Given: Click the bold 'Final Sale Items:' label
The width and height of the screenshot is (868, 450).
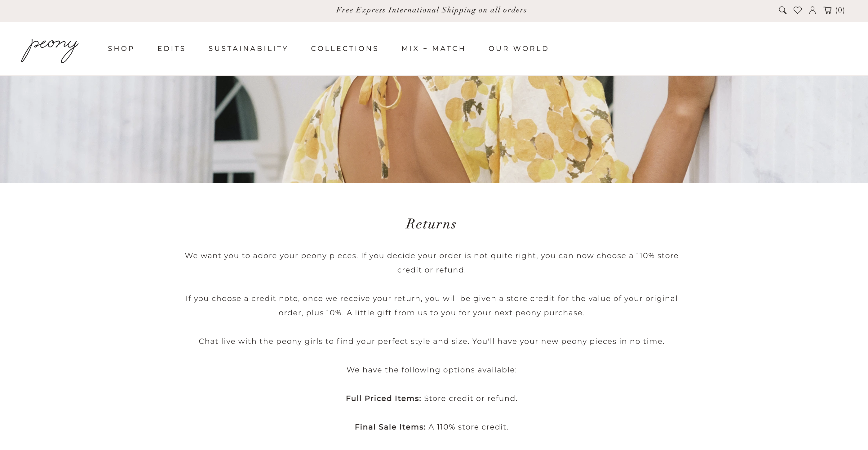Looking at the screenshot, I should point(390,427).
